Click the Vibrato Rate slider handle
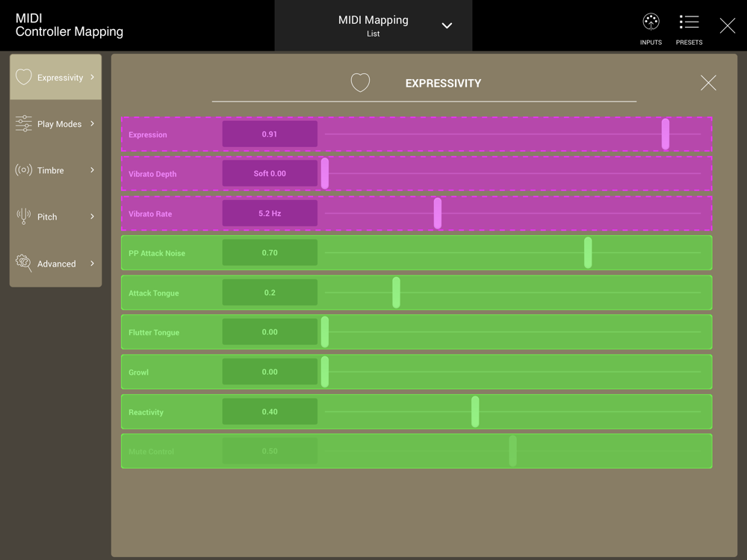This screenshot has width=747, height=560. [x=438, y=214]
